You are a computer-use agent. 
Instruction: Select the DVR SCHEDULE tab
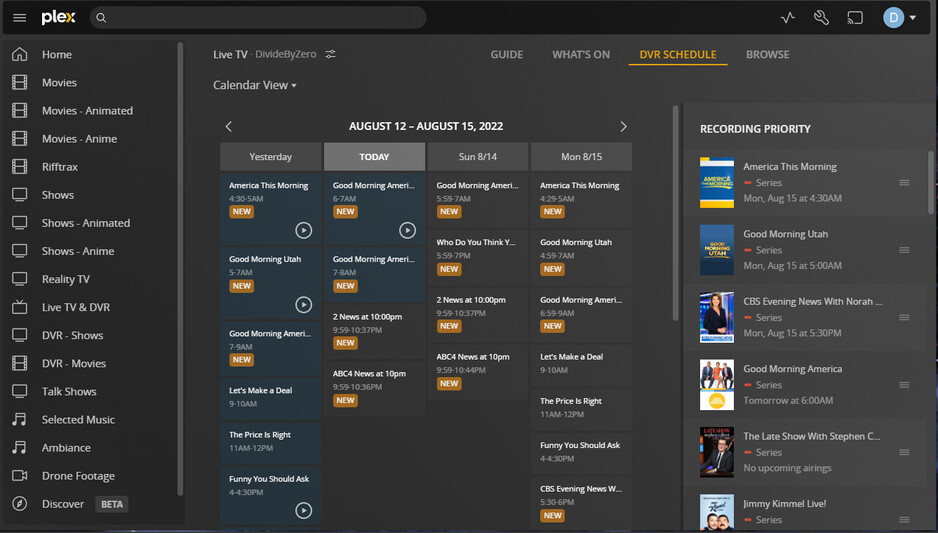pyautogui.click(x=678, y=54)
